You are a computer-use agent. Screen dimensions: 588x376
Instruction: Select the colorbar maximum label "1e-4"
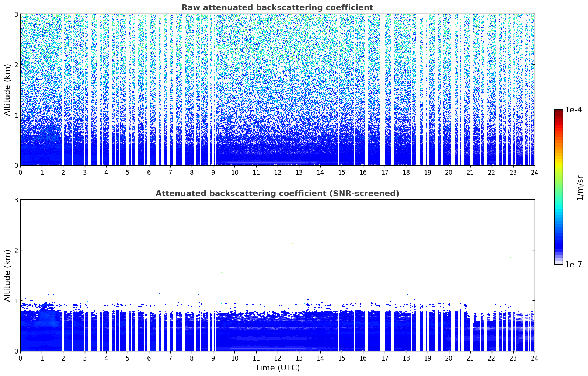pos(573,110)
